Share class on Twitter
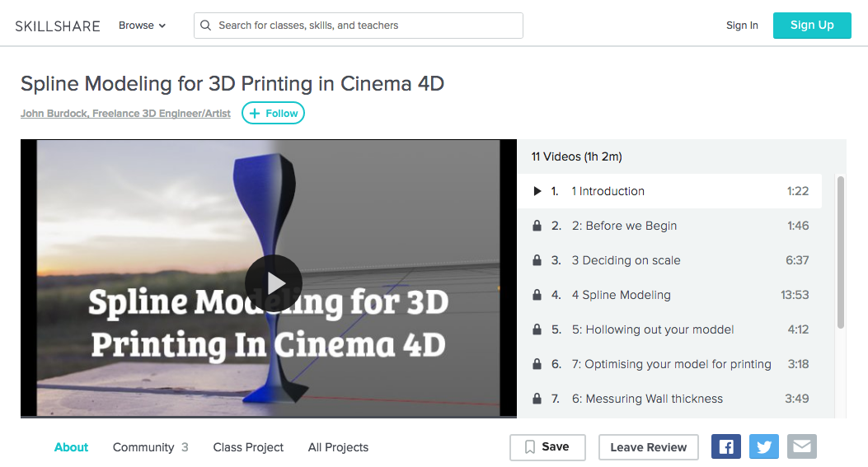 [764, 446]
